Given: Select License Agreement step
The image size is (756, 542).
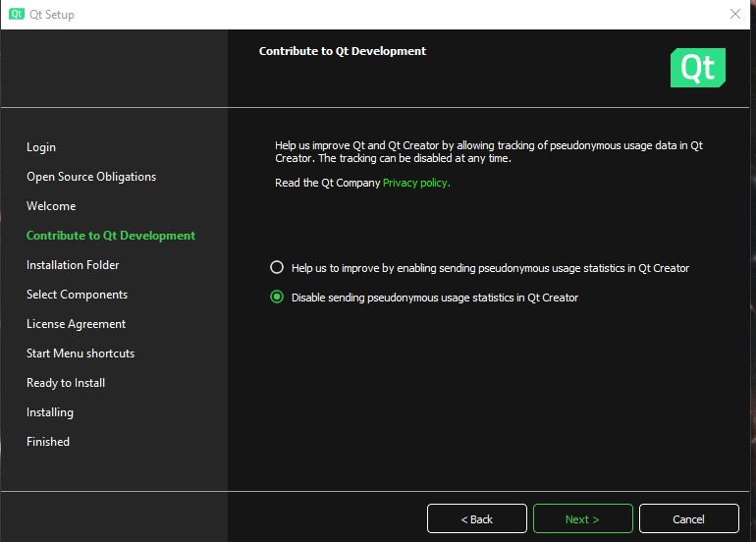Looking at the screenshot, I should [x=76, y=324].
